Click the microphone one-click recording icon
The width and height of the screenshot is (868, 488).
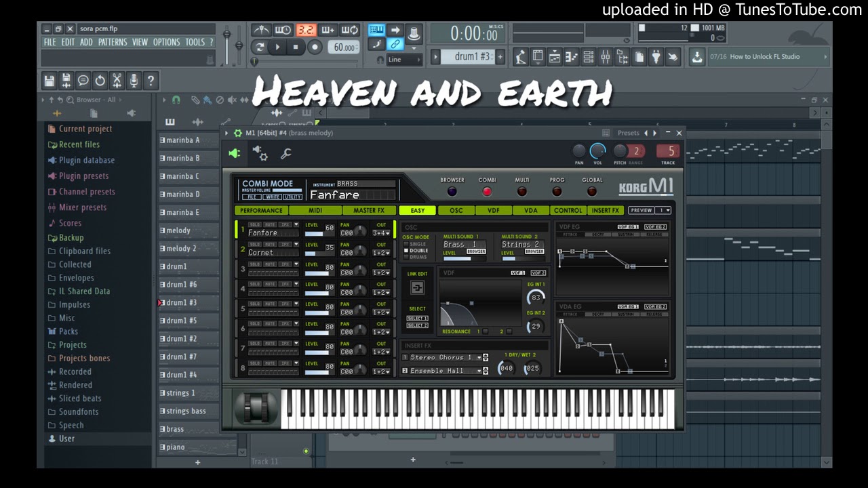tap(134, 81)
